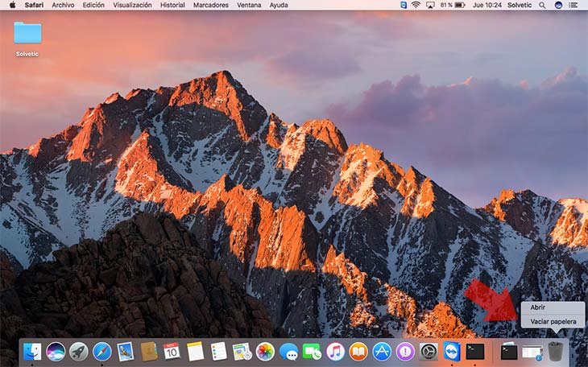The width and height of the screenshot is (588, 367).
Task: Choose Abrir in the Trash context menu
Action: [538, 308]
